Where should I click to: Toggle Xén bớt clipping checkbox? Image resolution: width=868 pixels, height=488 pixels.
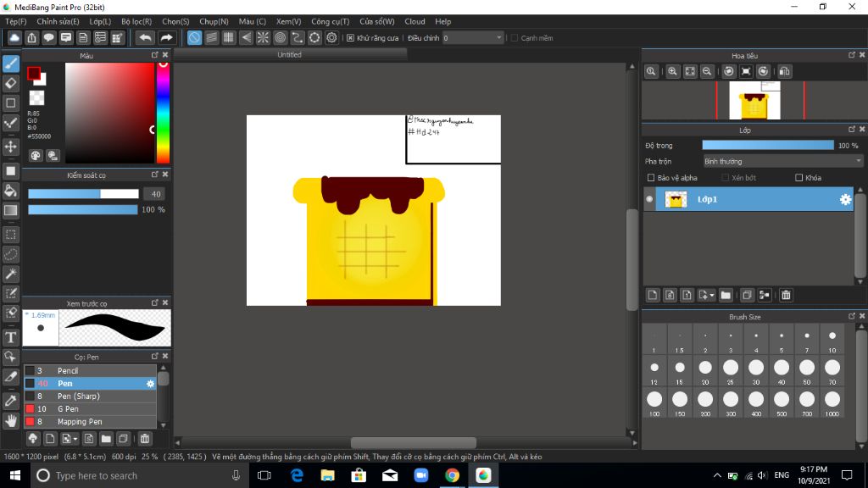point(726,178)
